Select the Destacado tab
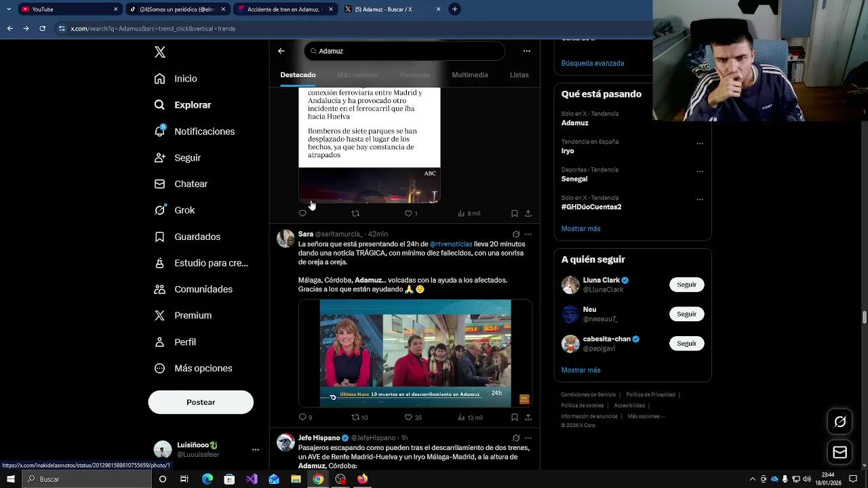868x488 pixels. point(298,75)
